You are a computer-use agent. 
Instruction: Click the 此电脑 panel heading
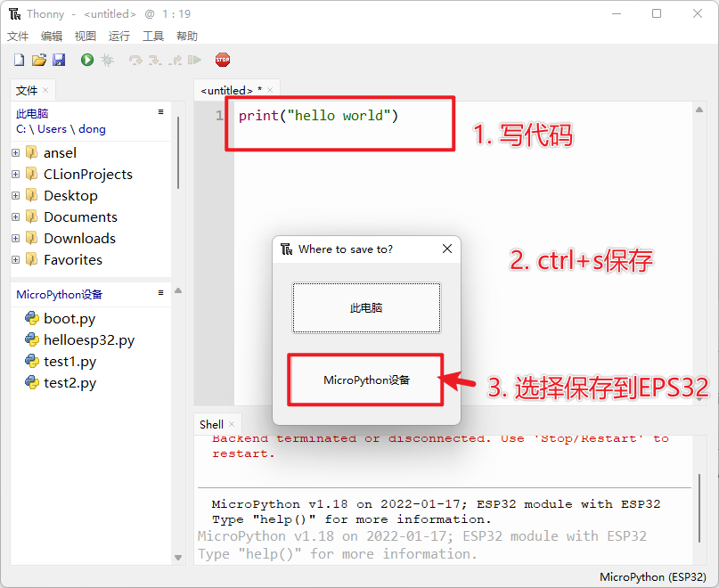32,114
